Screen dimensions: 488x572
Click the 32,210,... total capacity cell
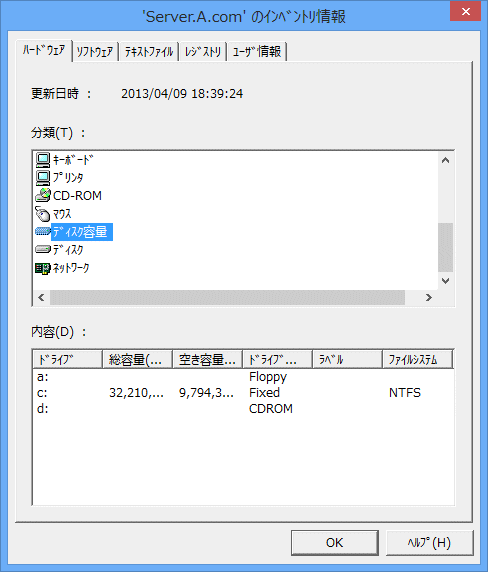(x=136, y=393)
